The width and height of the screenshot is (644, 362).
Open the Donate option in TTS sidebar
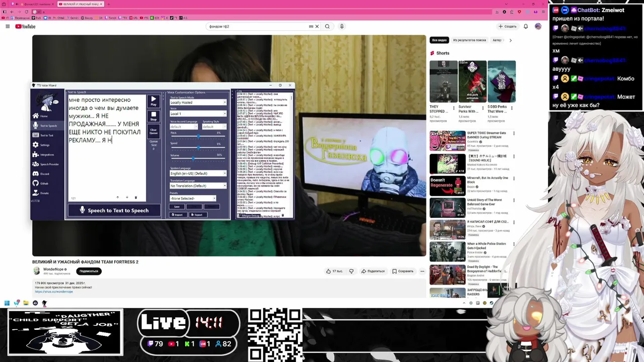click(x=47, y=193)
